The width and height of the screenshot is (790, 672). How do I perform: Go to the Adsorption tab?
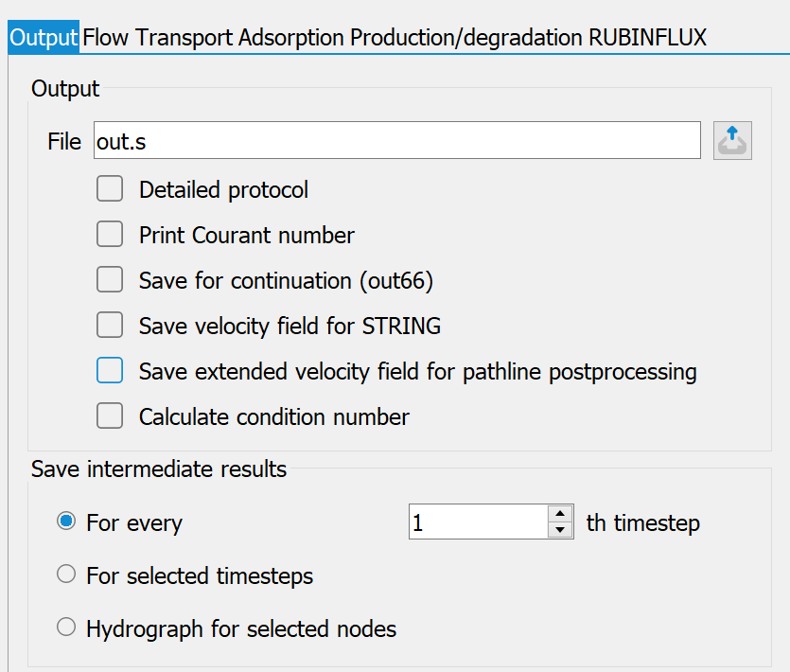pyautogui.click(x=291, y=37)
